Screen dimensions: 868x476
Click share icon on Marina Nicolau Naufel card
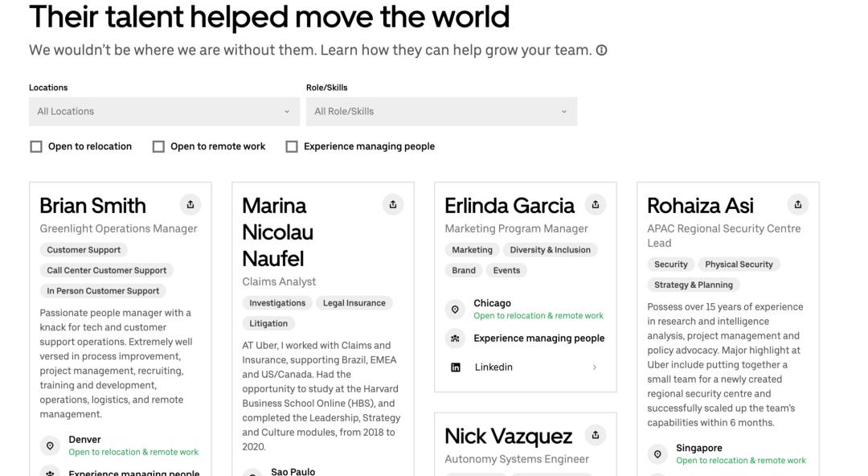point(393,204)
